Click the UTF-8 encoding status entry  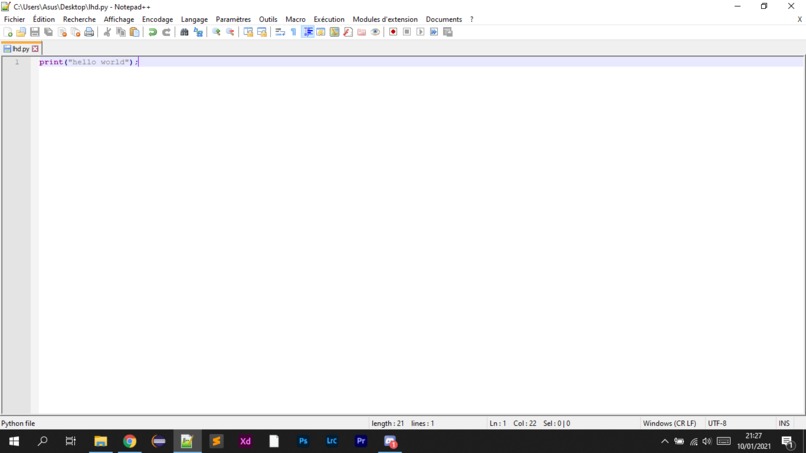tap(717, 423)
